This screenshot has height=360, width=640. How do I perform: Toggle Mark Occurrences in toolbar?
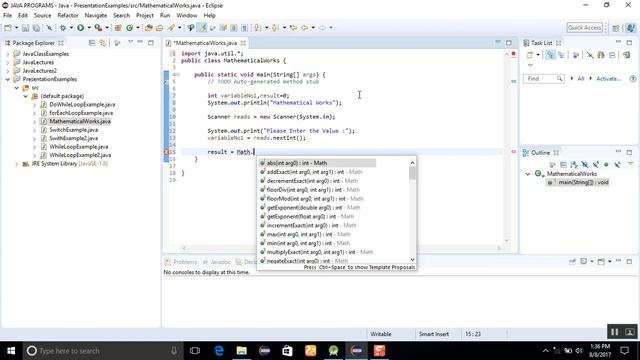tap(202, 28)
